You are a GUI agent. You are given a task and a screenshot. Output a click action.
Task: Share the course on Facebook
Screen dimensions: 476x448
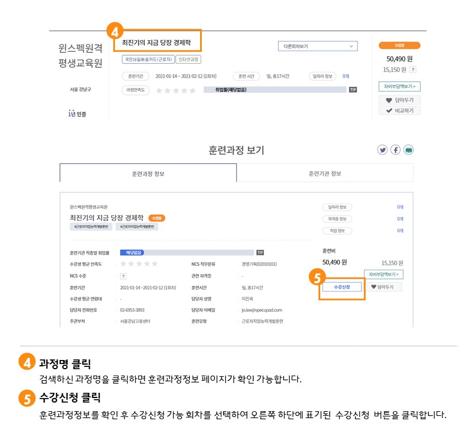(396, 150)
